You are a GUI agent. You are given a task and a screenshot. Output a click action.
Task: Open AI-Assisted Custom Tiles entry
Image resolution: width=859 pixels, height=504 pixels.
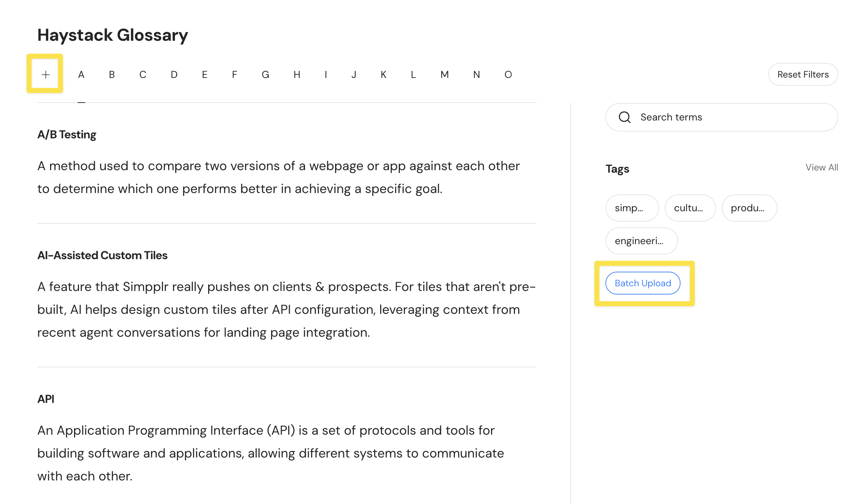tap(102, 256)
